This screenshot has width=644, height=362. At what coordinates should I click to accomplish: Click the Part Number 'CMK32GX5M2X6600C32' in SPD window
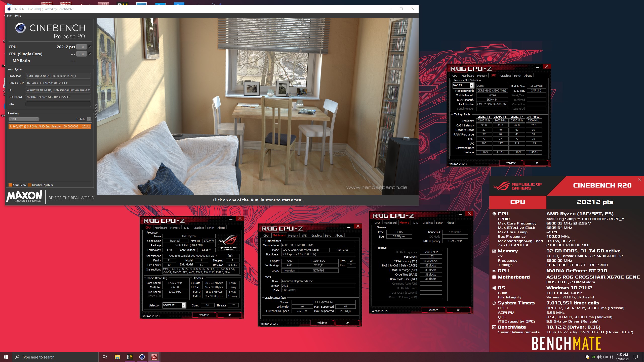click(x=492, y=104)
